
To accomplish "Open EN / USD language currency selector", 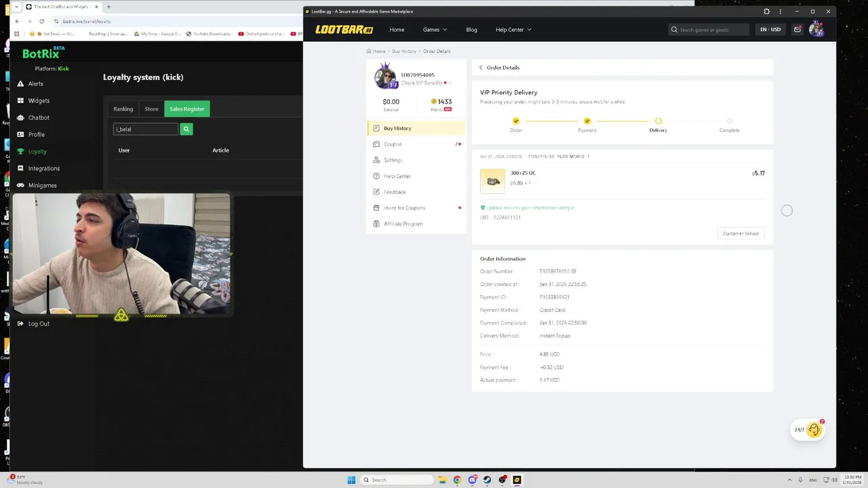I will tap(770, 29).
